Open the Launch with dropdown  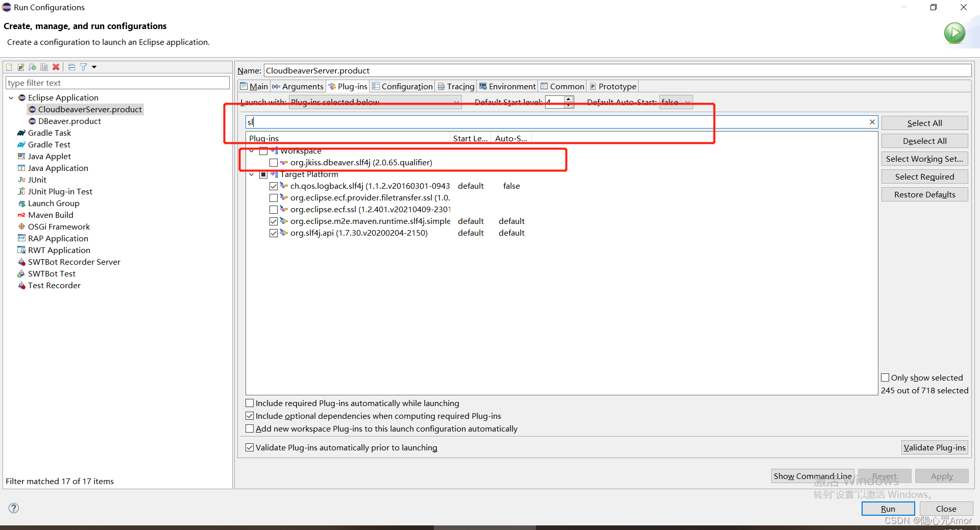click(375, 102)
